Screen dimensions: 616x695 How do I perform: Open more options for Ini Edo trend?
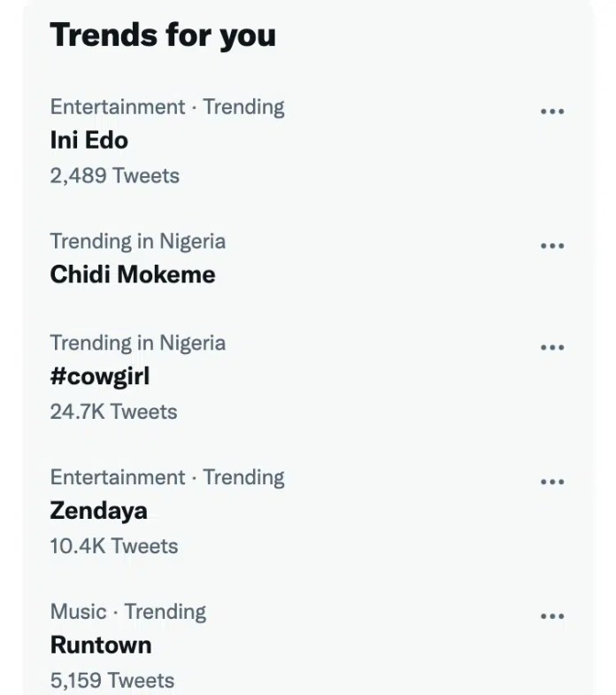tap(551, 112)
